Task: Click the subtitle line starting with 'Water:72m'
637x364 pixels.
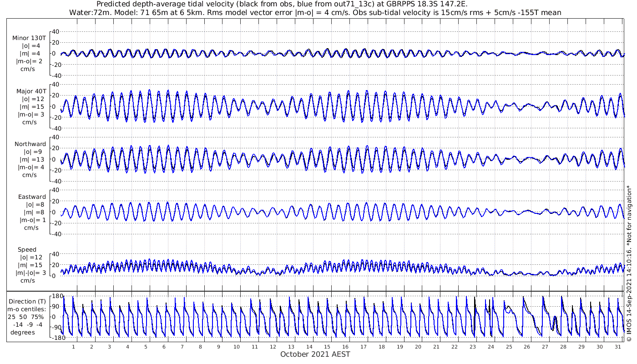Action: (315, 13)
